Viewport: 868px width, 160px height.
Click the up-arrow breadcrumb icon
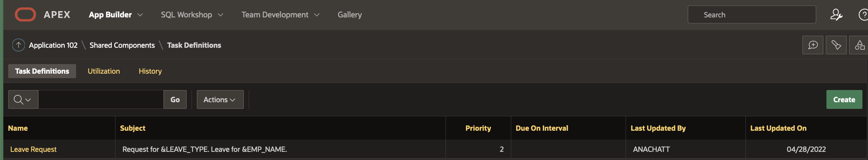point(19,45)
